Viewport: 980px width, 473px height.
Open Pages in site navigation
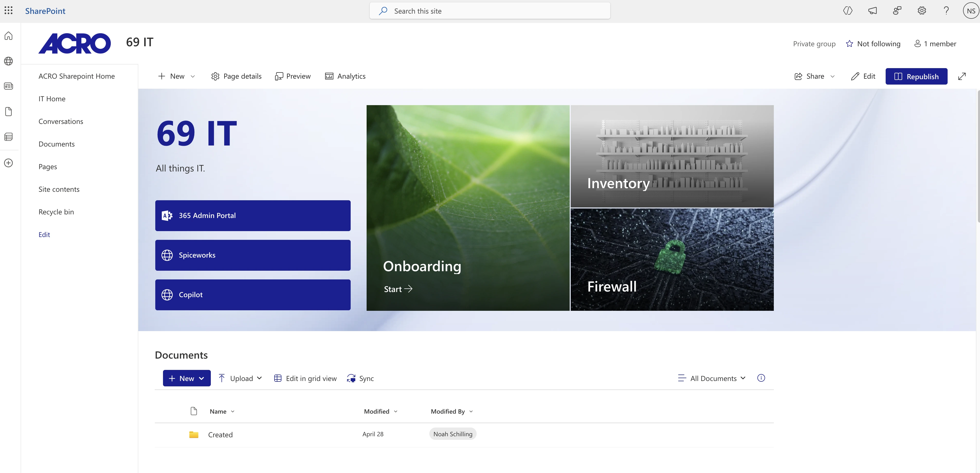point(48,167)
